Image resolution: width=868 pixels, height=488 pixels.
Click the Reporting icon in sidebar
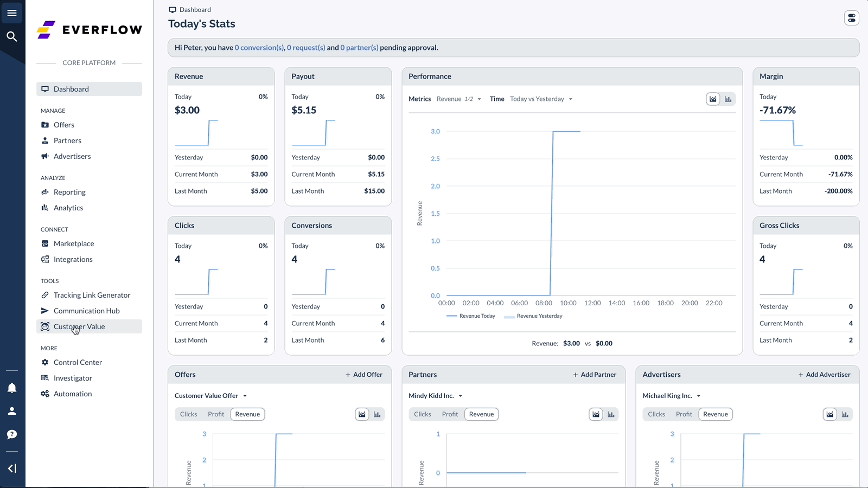coord(45,192)
